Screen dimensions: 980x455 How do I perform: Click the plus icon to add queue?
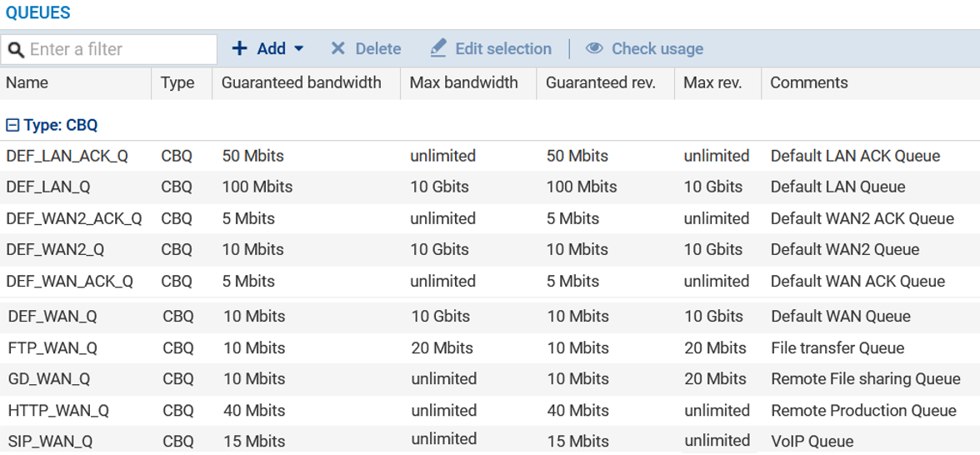click(239, 49)
